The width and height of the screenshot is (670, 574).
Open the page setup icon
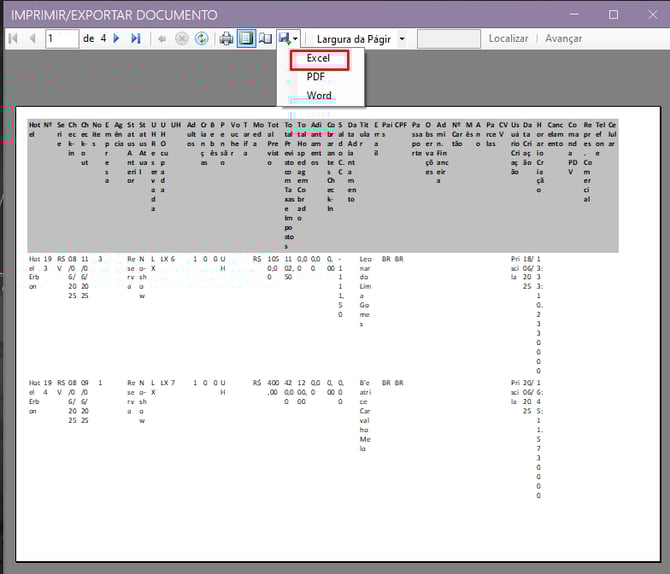click(265, 38)
